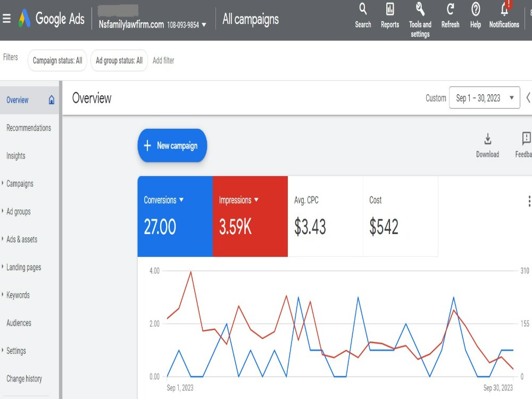Click Add filter
The height and width of the screenshot is (399, 532).
click(163, 61)
